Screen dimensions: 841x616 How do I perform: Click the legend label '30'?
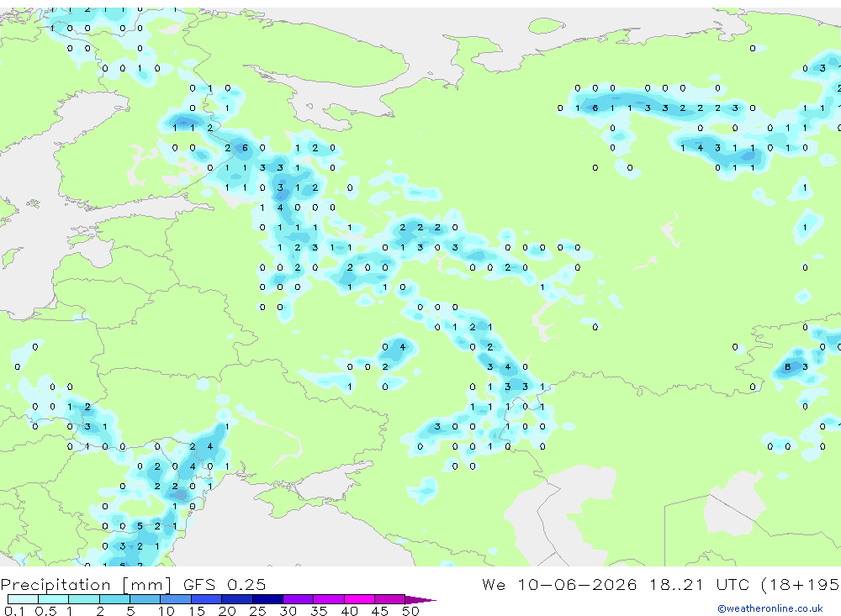[288, 611]
